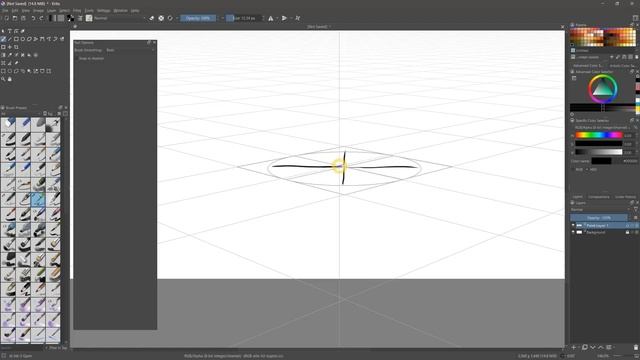Add a new layer with plus icon

(x=573, y=347)
